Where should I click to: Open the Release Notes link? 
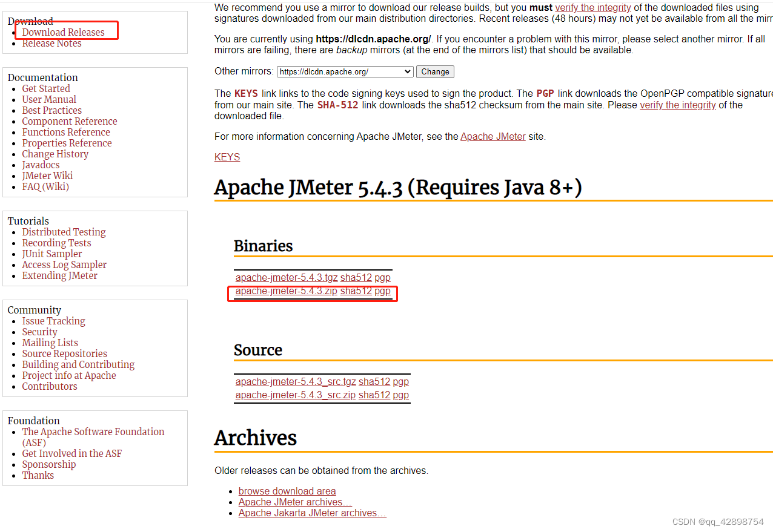point(51,43)
